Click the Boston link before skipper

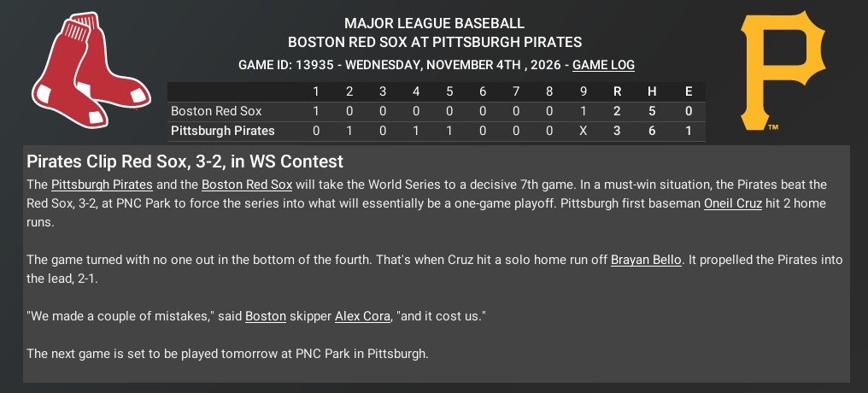click(x=266, y=317)
